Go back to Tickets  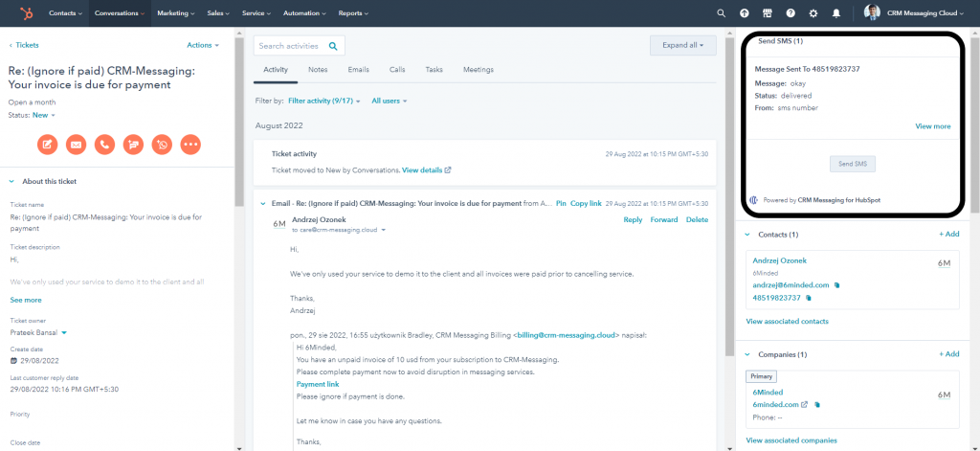coord(24,45)
